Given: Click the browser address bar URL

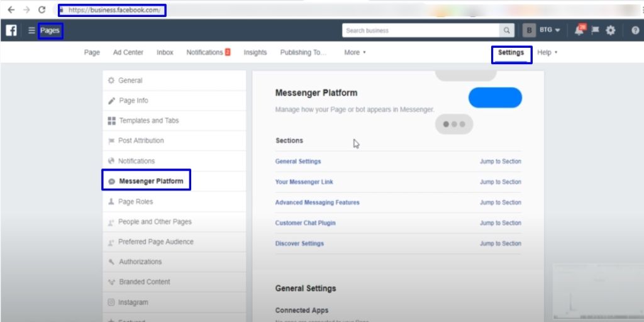Looking at the screenshot, I should click(x=114, y=10).
